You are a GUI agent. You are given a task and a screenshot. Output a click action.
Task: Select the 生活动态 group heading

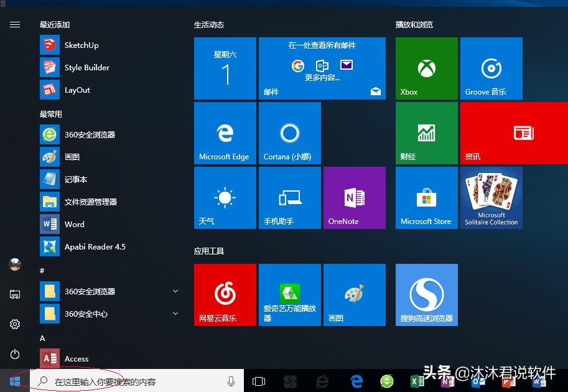pyautogui.click(x=209, y=25)
